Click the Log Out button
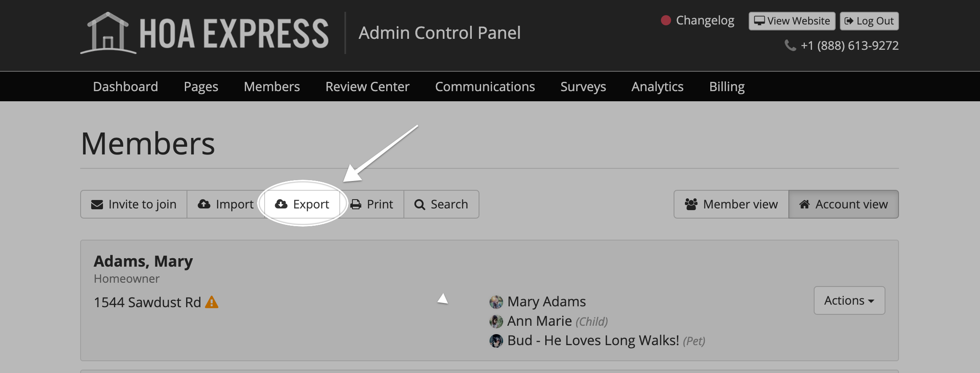980x373 pixels. [869, 21]
